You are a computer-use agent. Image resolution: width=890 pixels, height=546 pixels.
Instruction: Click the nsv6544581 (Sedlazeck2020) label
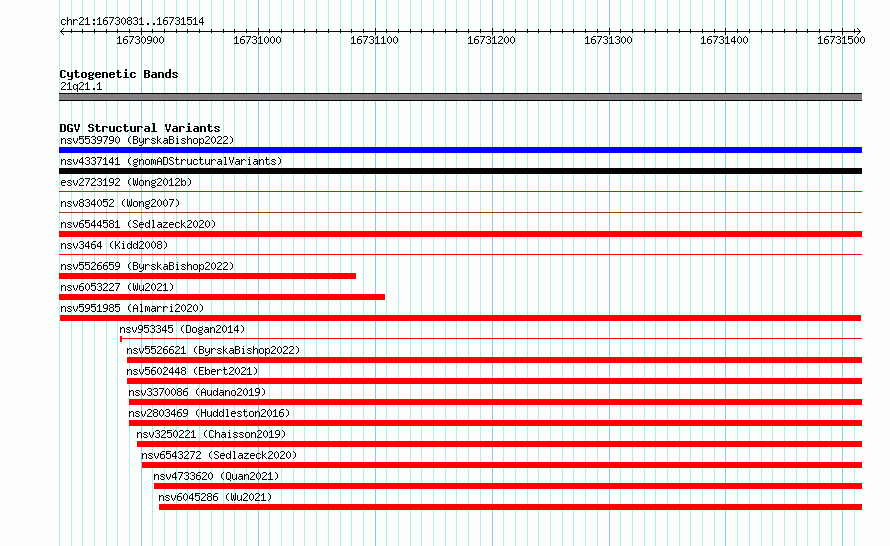tap(138, 224)
